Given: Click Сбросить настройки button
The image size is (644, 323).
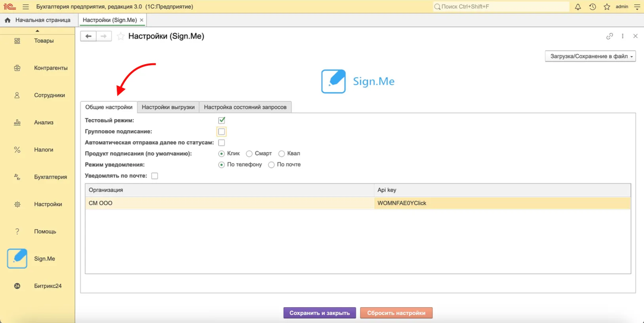Looking at the screenshot, I should (x=396, y=313).
